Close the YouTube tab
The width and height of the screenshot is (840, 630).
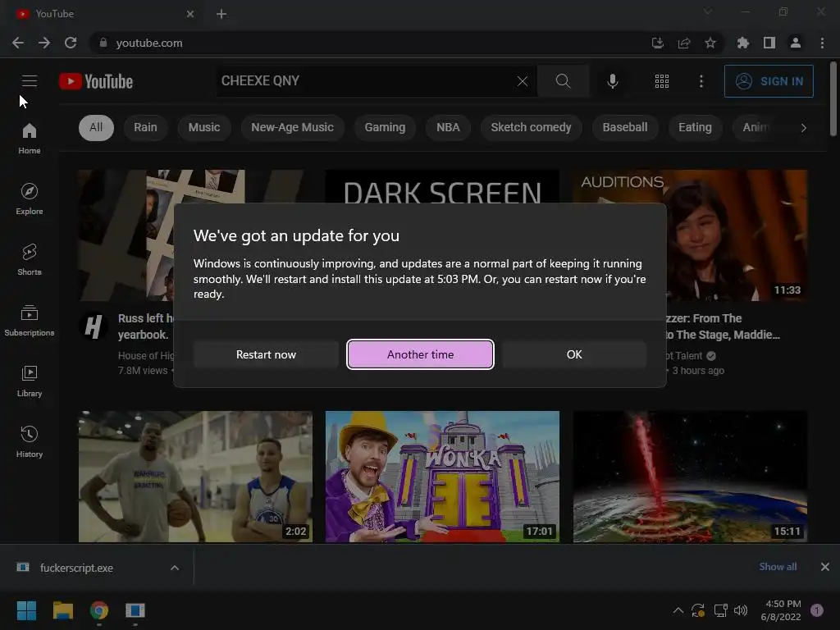click(x=190, y=14)
